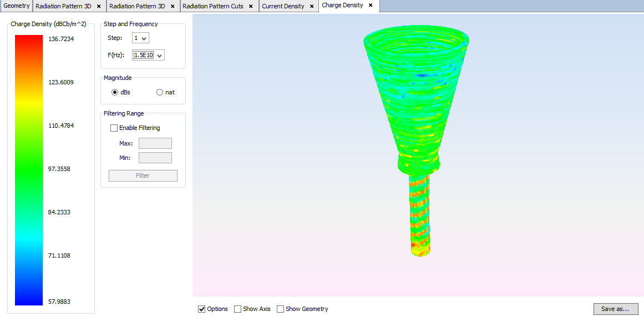Expand the F(Hz) frequency dropdown

pyautogui.click(x=148, y=55)
